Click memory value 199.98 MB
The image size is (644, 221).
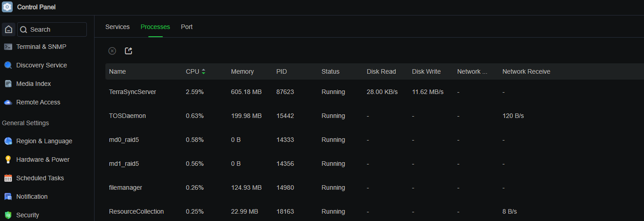tap(247, 116)
